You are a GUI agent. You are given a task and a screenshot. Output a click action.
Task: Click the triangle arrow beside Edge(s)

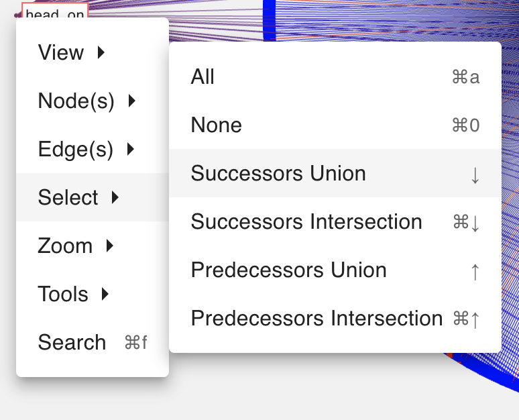pyautogui.click(x=131, y=149)
